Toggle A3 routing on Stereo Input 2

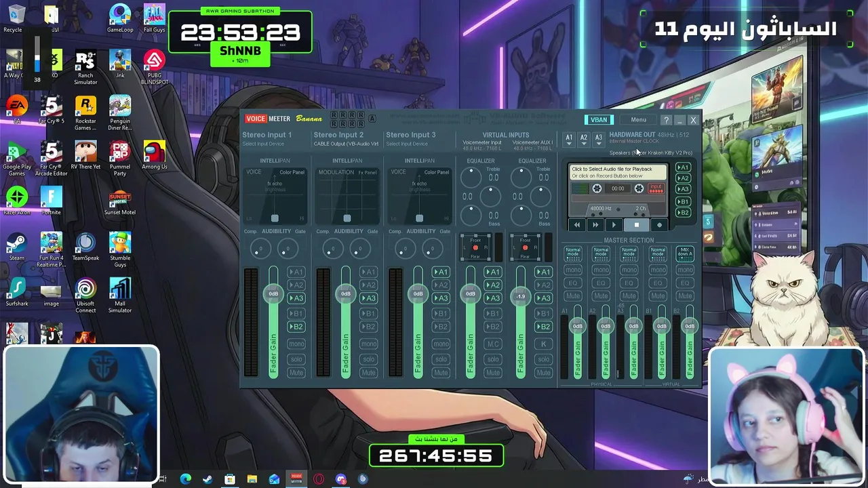[x=368, y=298]
